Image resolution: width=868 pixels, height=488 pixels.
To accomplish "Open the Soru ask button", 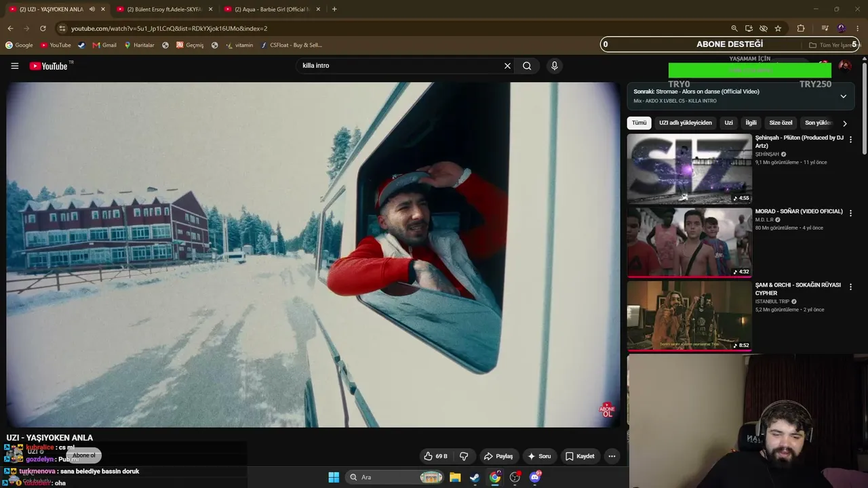I will tap(539, 456).
